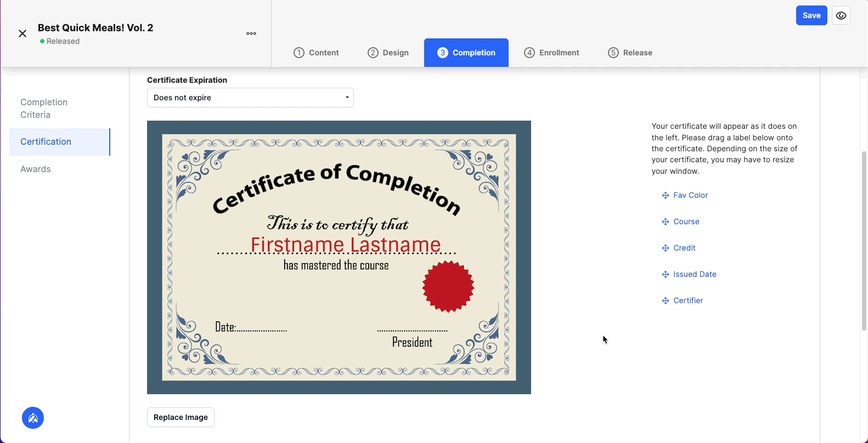The width and height of the screenshot is (868, 443).
Task: Grab the Certifier drag handle icon
Action: (665, 301)
